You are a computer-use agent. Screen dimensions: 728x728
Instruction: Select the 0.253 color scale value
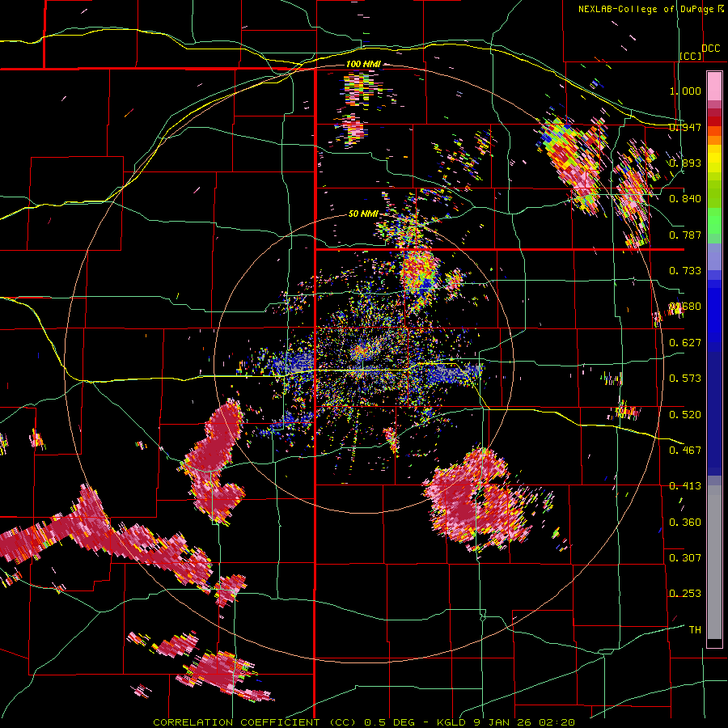coord(685,594)
